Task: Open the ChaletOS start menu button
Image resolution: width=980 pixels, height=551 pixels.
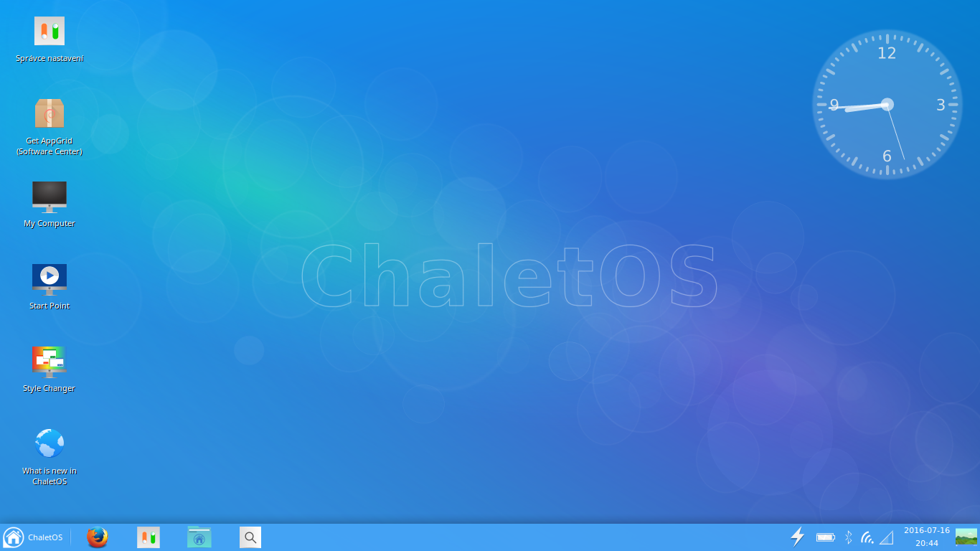Action: point(33,537)
